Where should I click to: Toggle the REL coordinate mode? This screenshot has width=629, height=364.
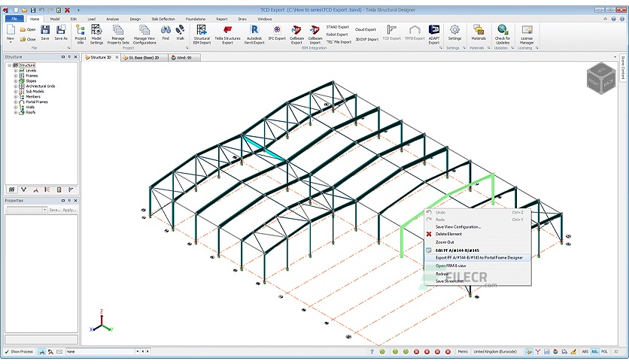594,351
